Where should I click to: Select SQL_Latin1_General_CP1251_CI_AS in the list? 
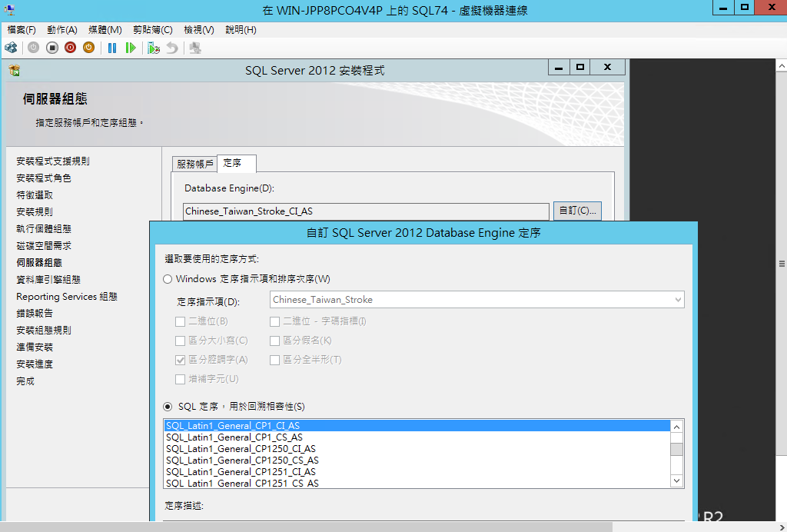(x=417, y=472)
